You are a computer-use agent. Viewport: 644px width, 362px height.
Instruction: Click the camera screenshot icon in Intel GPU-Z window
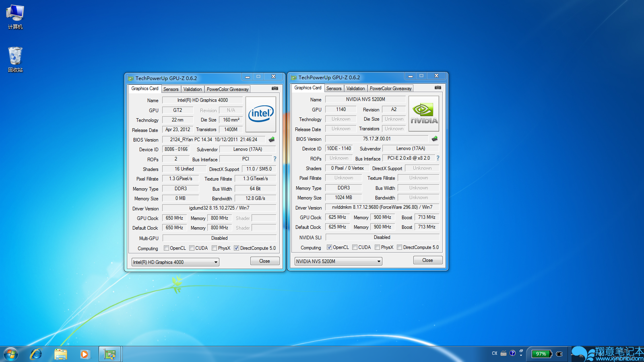[275, 88]
